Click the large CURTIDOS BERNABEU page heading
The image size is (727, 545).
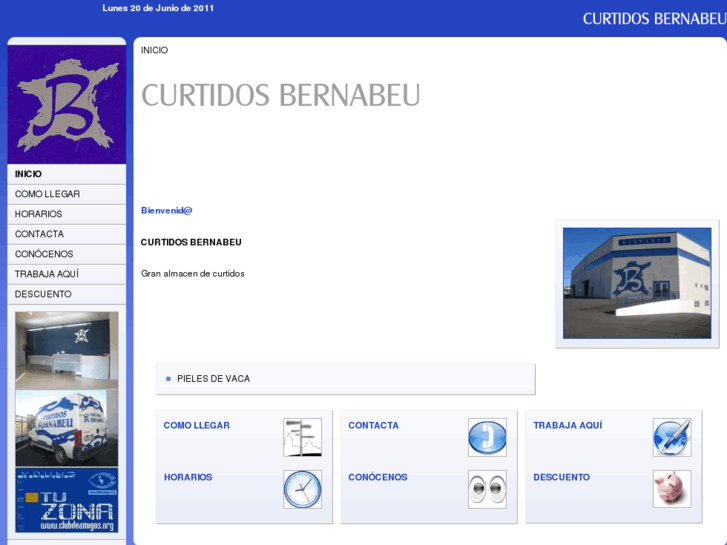[x=281, y=95]
